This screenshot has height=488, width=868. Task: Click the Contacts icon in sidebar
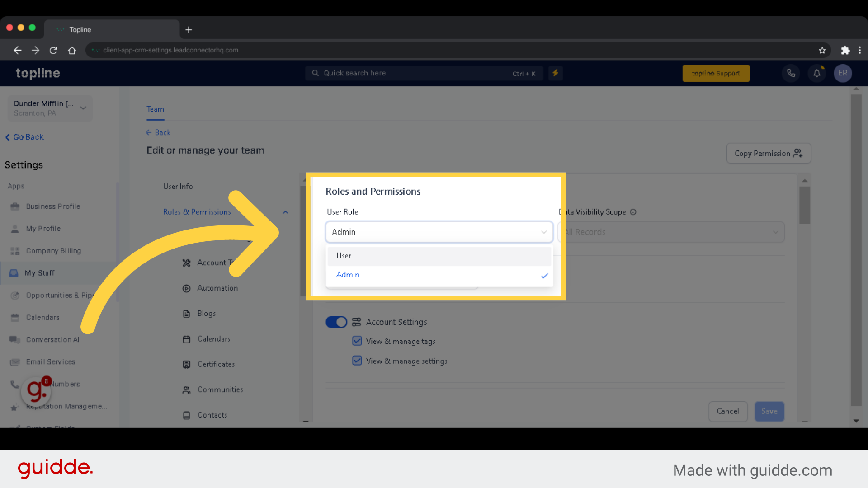(x=188, y=415)
